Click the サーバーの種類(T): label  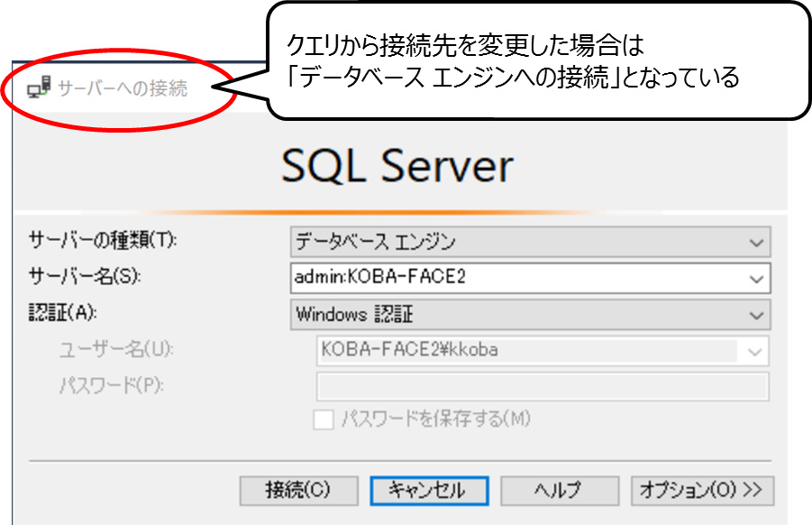coord(103,240)
